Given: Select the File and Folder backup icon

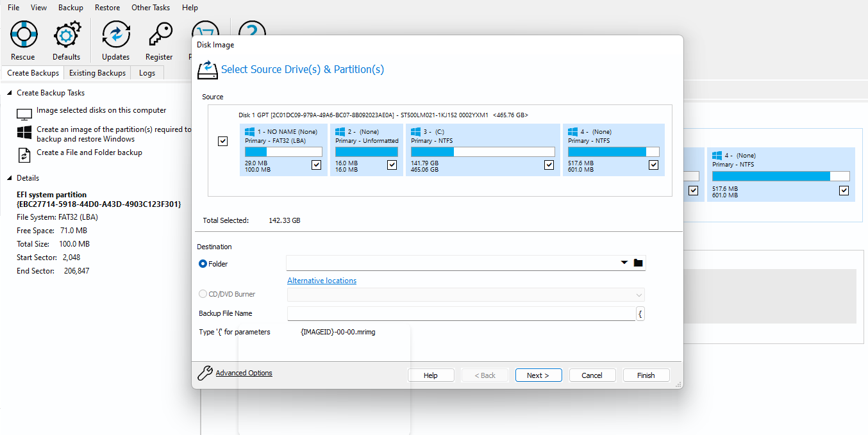Looking at the screenshot, I should pos(24,155).
